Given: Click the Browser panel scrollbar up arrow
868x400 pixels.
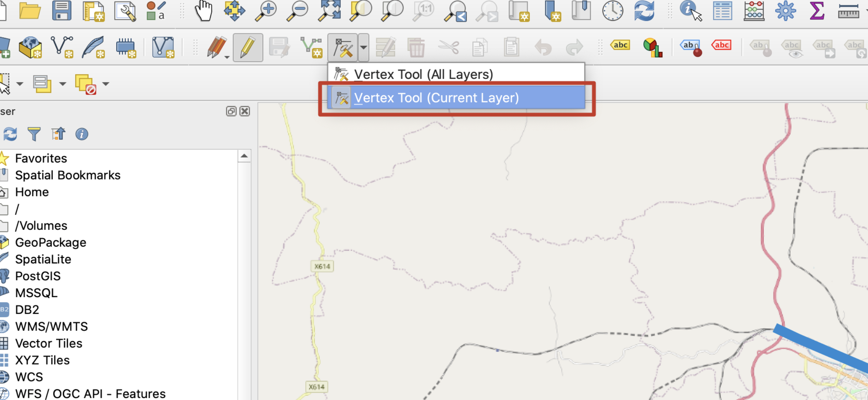Looking at the screenshot, I should tap(244, 155).
